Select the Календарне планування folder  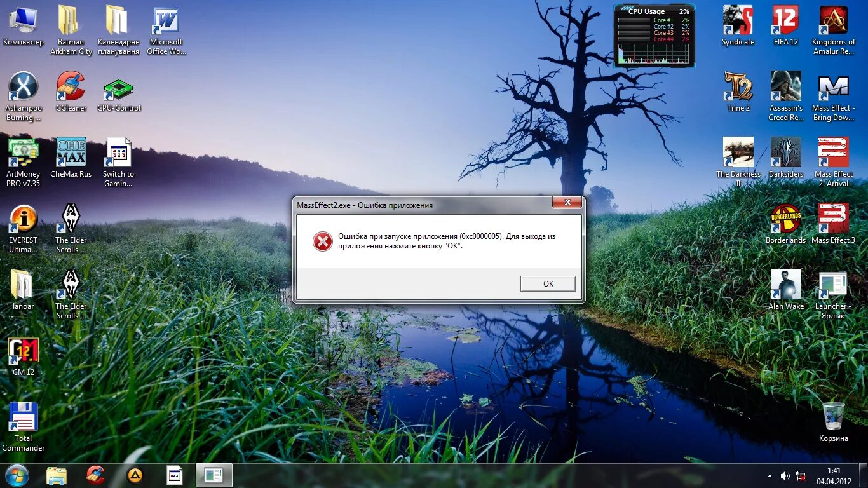pos(118,30)
